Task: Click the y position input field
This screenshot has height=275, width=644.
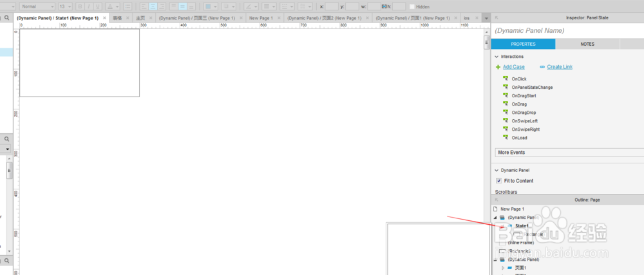Action: point(352,6)
